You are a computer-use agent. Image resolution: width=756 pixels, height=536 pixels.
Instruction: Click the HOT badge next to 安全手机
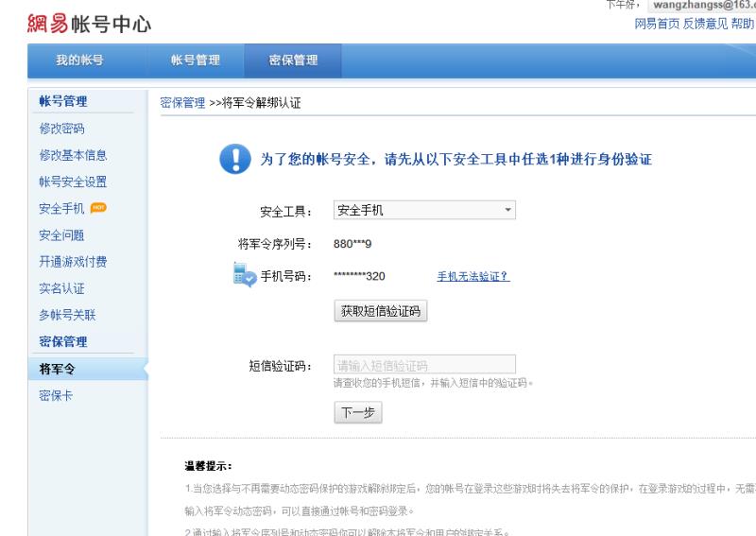[98, 208]
